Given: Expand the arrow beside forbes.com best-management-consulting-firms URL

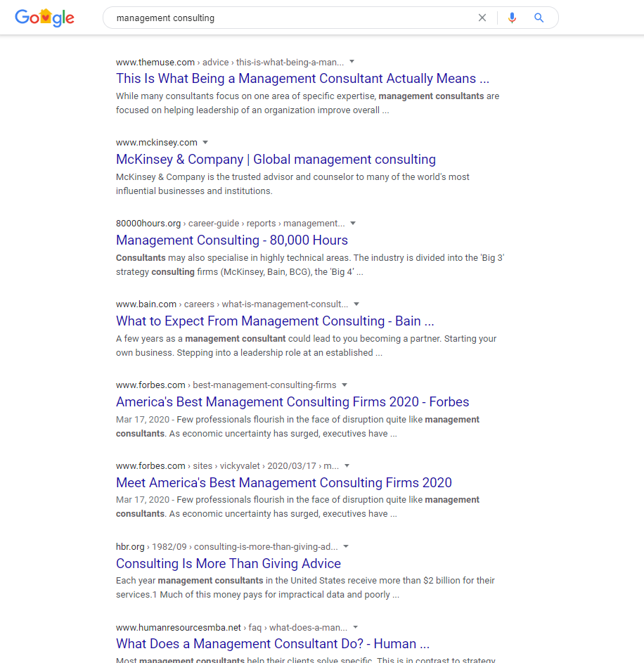Looking at the screenshot, I should click(344, 385).
